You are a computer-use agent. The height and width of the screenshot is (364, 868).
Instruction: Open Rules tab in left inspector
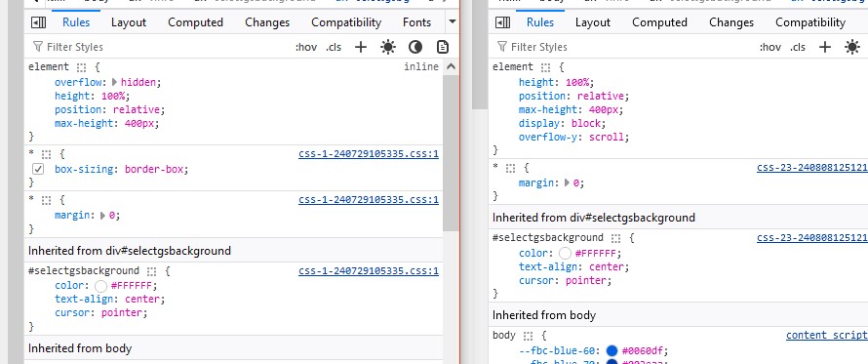(x=76, y=22)
